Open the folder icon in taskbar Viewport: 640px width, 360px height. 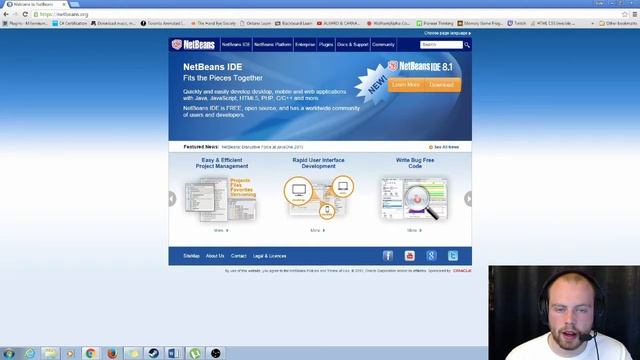50,353
